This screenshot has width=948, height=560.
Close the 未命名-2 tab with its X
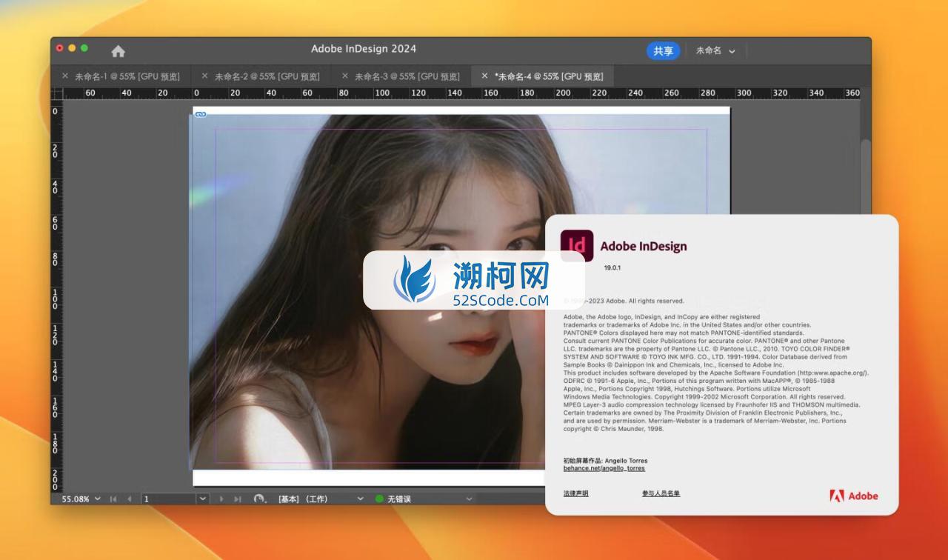point(205,76)
